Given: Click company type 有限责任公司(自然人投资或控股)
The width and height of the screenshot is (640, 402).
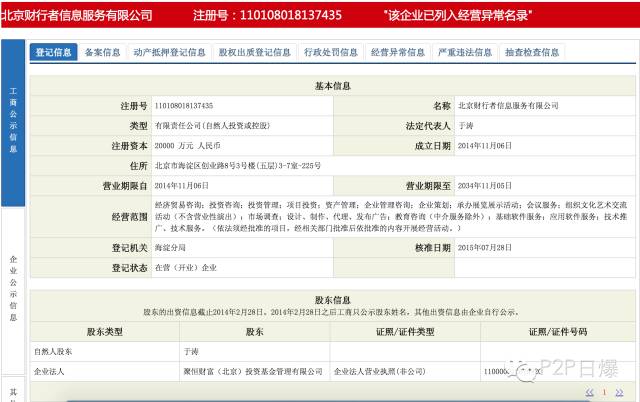Looking at the screenshot, I should (212, 126).
